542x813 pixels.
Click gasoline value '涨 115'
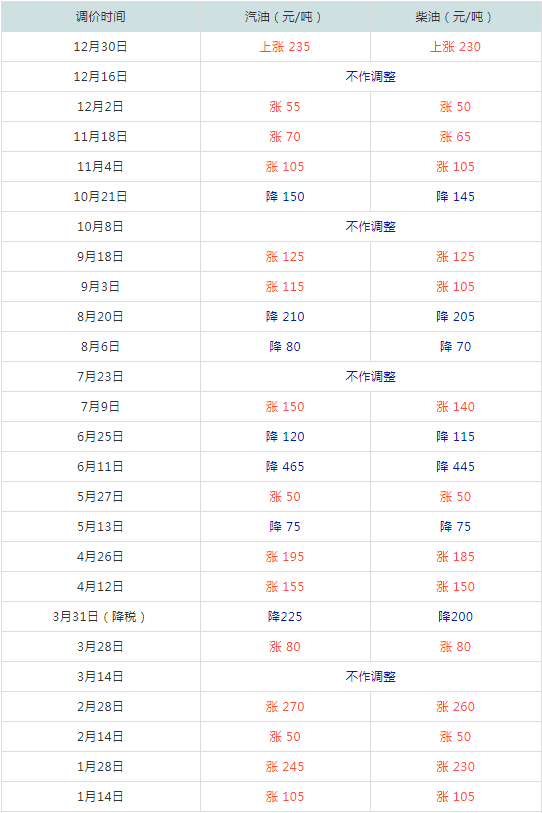pos(285,287)
